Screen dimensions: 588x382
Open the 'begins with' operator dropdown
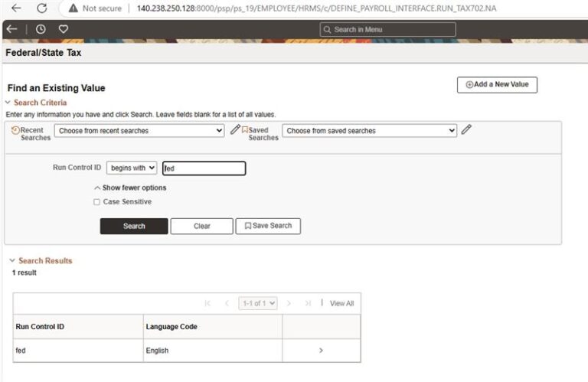pyautogui.click(x=131, y=168)
